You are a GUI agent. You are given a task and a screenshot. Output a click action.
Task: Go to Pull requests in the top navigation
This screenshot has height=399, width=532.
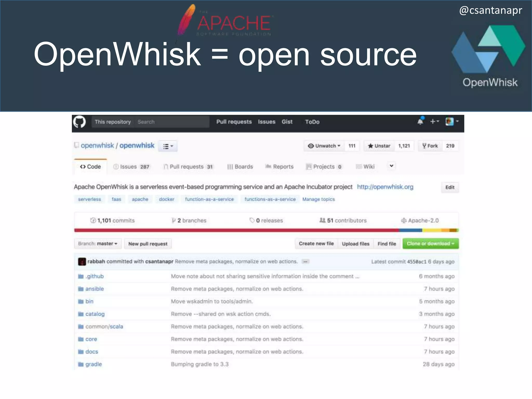click(234, 122)
